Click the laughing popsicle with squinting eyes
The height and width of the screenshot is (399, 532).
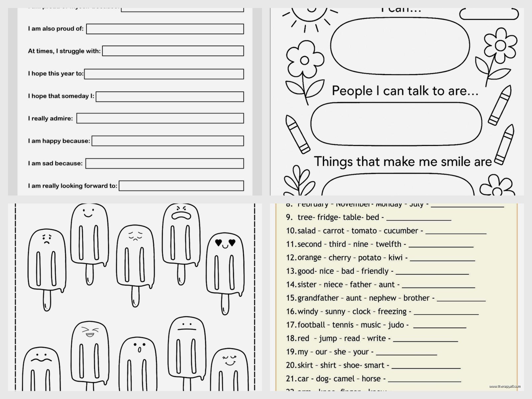[90, 356]
